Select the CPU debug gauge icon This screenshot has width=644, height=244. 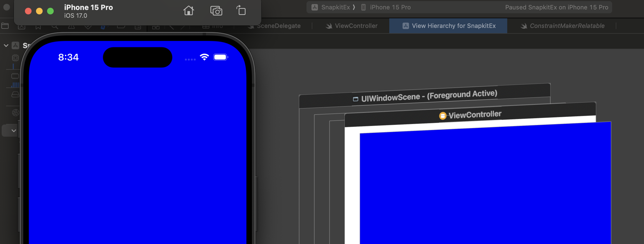(x=15, y=58)
